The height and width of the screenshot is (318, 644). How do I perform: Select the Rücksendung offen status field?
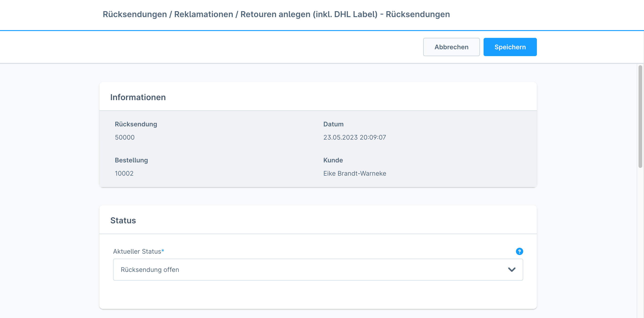(x=318, y=270)
